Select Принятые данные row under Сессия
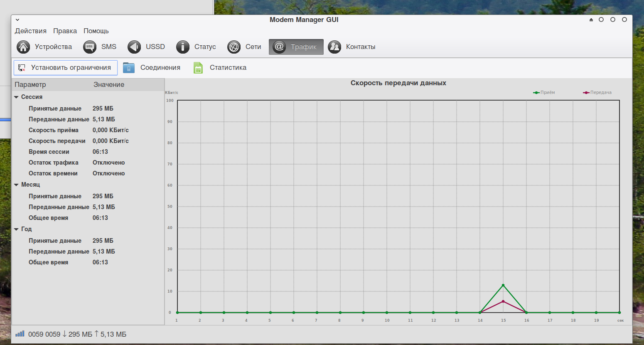Viewport: 644px width, 345px height. [x=88, y=108]
